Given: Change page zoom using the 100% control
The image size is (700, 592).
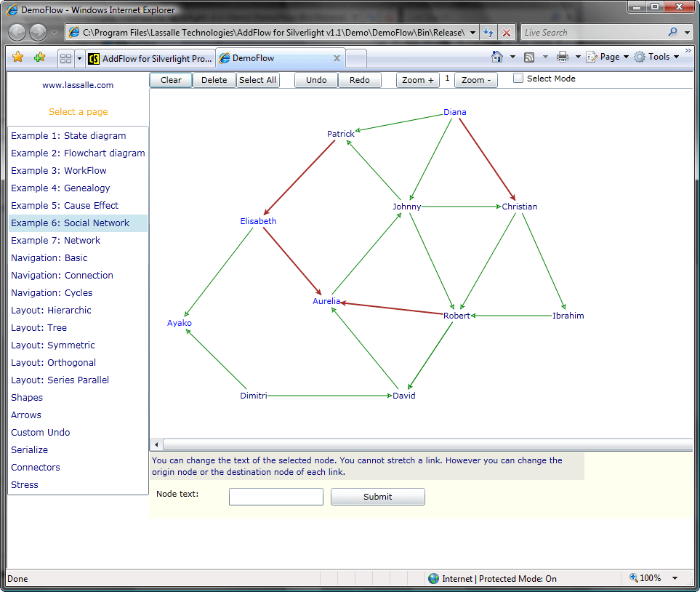Looking at the screenshot, I should [649, 578].
